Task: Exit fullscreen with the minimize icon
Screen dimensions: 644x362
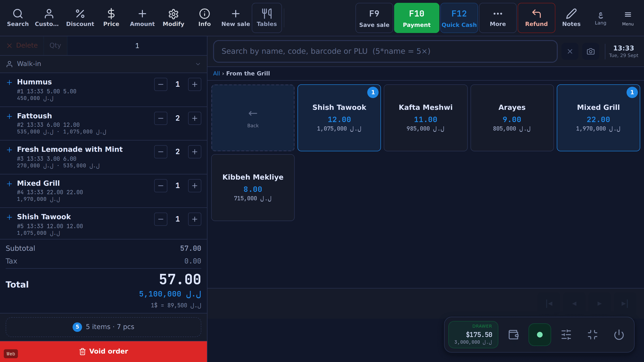Action: click(x=592, y=334)
